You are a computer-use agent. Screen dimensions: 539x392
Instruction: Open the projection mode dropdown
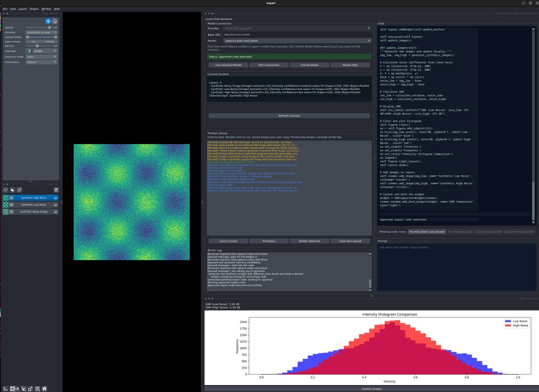tap(41, 57)
